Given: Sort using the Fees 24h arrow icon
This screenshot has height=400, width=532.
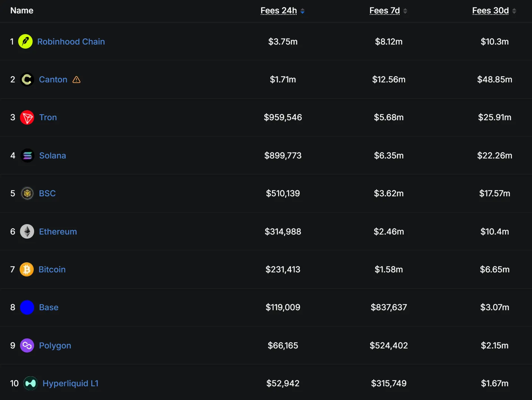Looking at the screenshot, I should coord(303,11).
